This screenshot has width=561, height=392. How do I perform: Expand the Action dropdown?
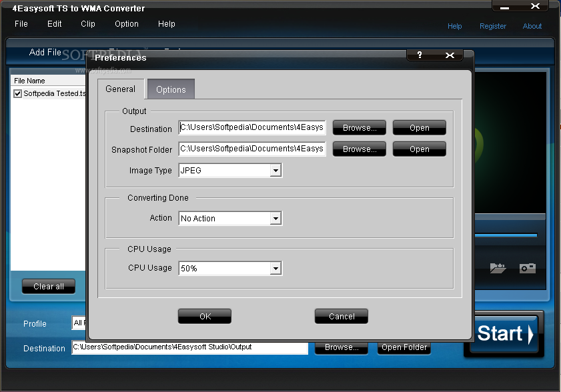click(x=275, y=219)
